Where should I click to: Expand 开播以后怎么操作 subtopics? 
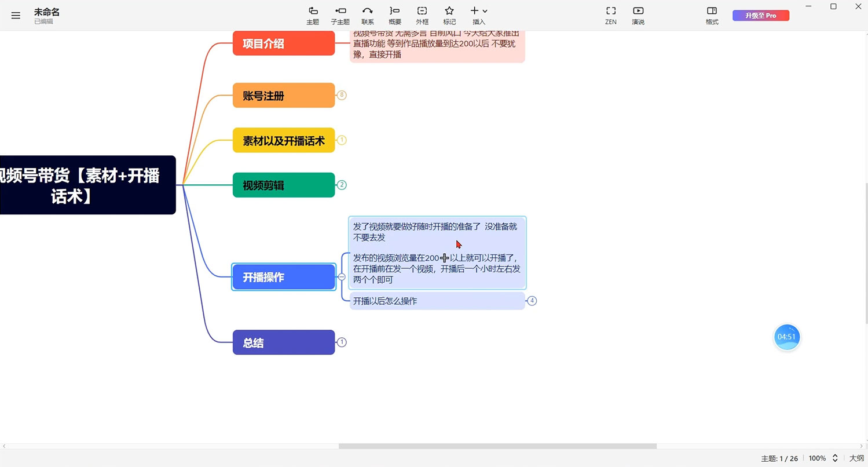(x=532, y=301)
